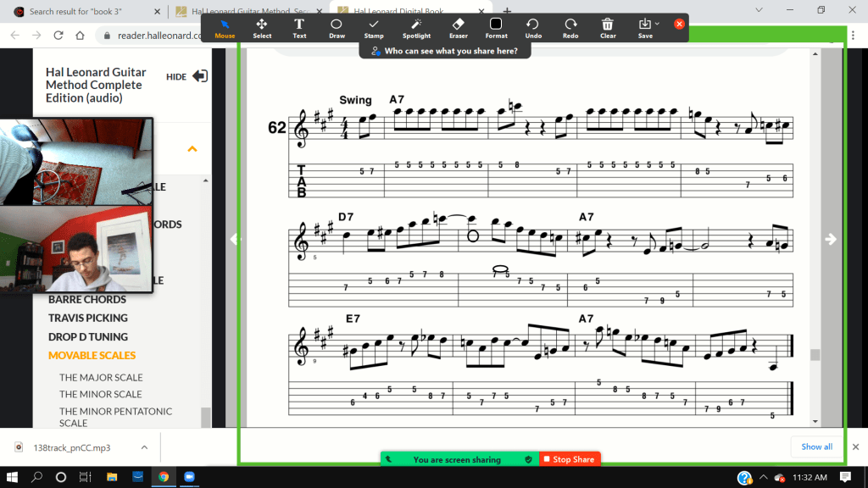The width and height of the screenshot is (868, 488).
Task: Clear all annotations with the trash icon
Action: [608, 27]
